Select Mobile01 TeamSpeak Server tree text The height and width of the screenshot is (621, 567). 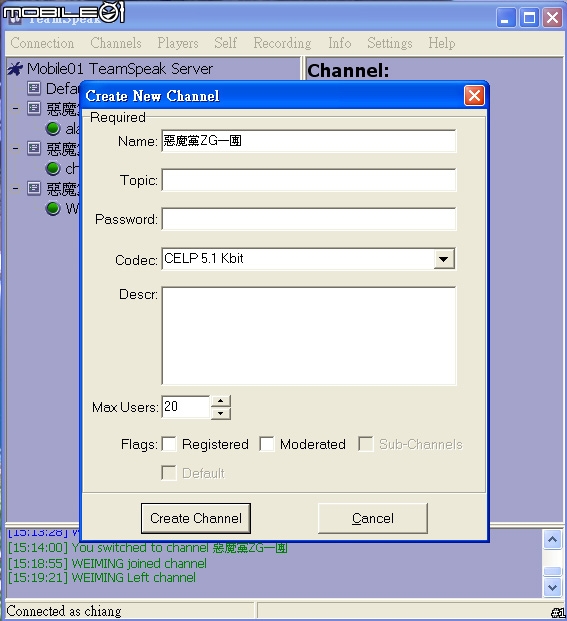pos(120,69)
